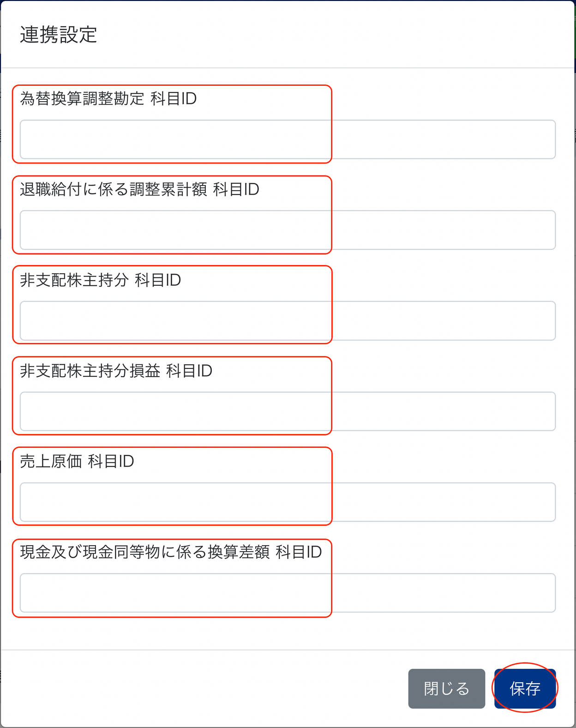576x728 pixels.
Task: Focus the 退職給付に係る調整累計額 科目ID text box
Action: (x=287, y=230)
